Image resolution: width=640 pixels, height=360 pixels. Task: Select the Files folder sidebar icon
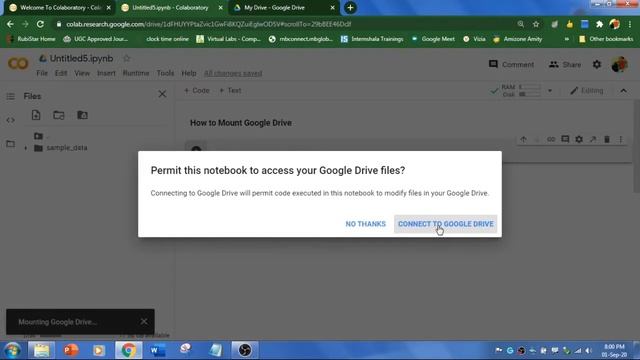pyautogui.click(x=10, y=144)
